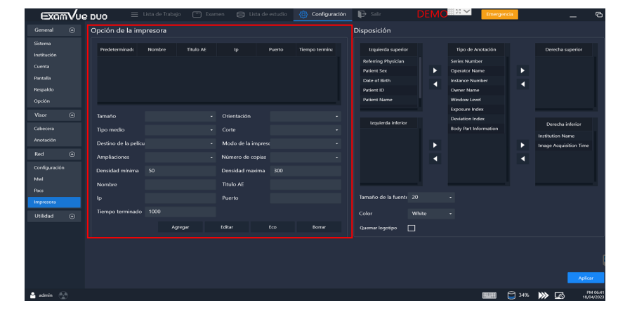The width and height of the screenshot is (644, 315).
Task: Collapse the General sidebar section
Action: (x=72, y=30)
